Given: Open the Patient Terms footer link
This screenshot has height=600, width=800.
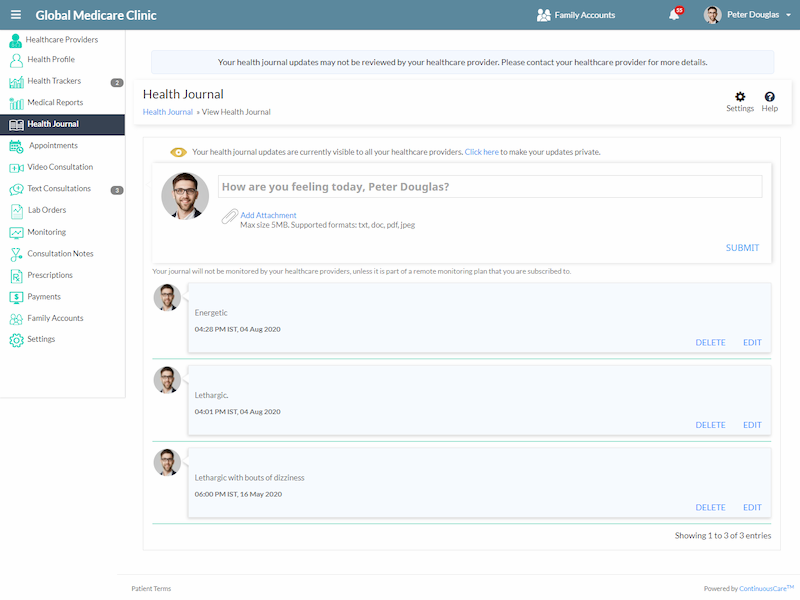Looking at the screenshot, I should coord(151,589).
